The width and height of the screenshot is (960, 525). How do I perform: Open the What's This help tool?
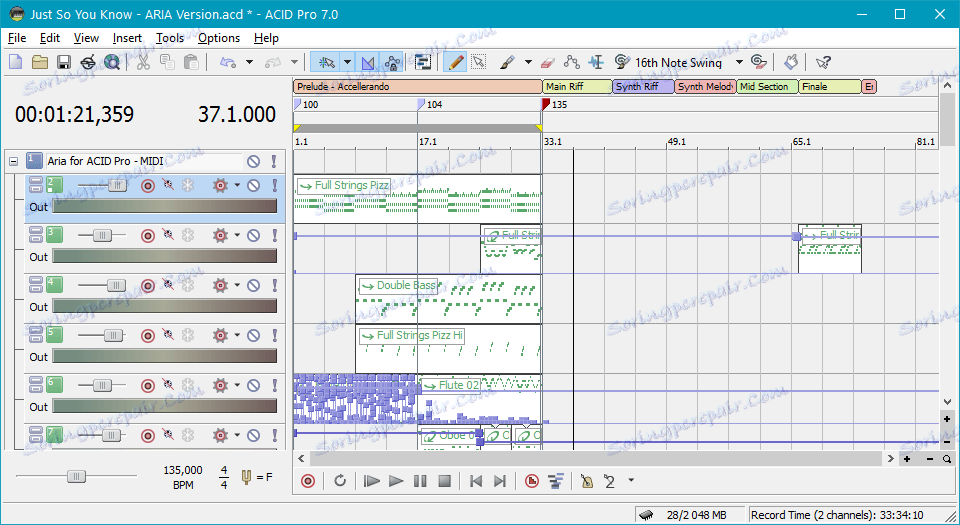point(823,62)
